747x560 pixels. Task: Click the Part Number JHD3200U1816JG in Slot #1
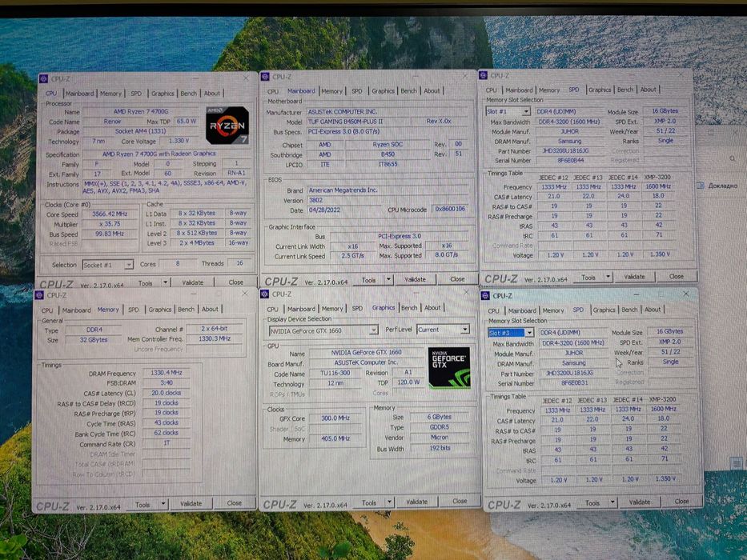click(565, 150)
